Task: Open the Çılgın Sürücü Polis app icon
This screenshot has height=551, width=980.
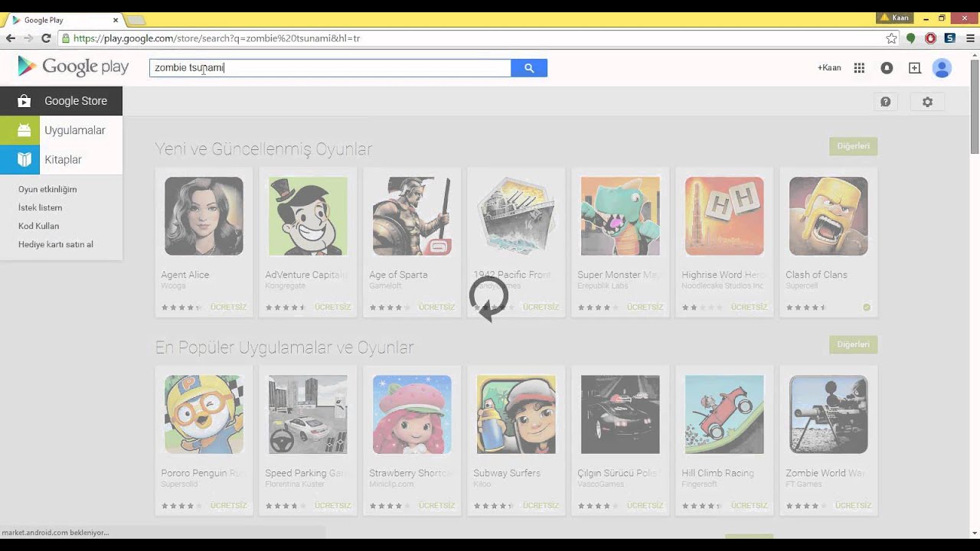Action: 620,415
